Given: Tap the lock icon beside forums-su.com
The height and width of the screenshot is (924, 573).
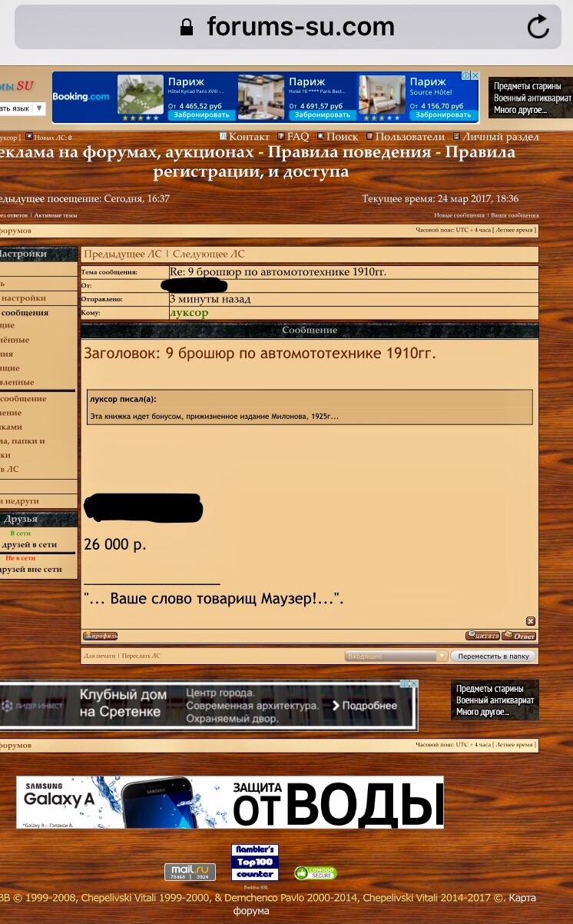Looking at the screenshot, I should 187,28.
